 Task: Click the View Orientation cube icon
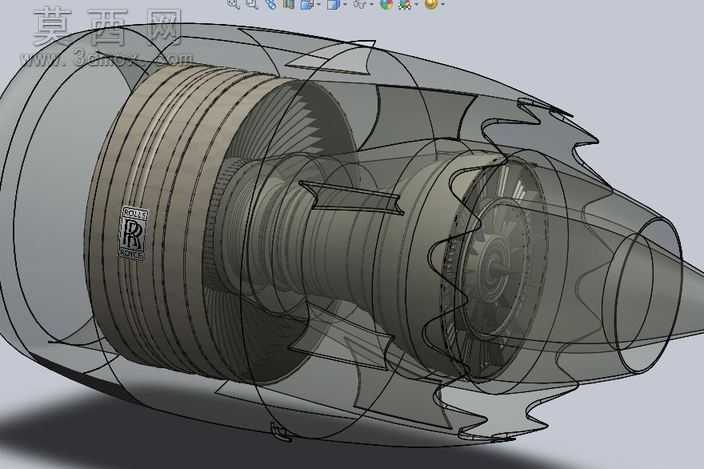(307, 4)
